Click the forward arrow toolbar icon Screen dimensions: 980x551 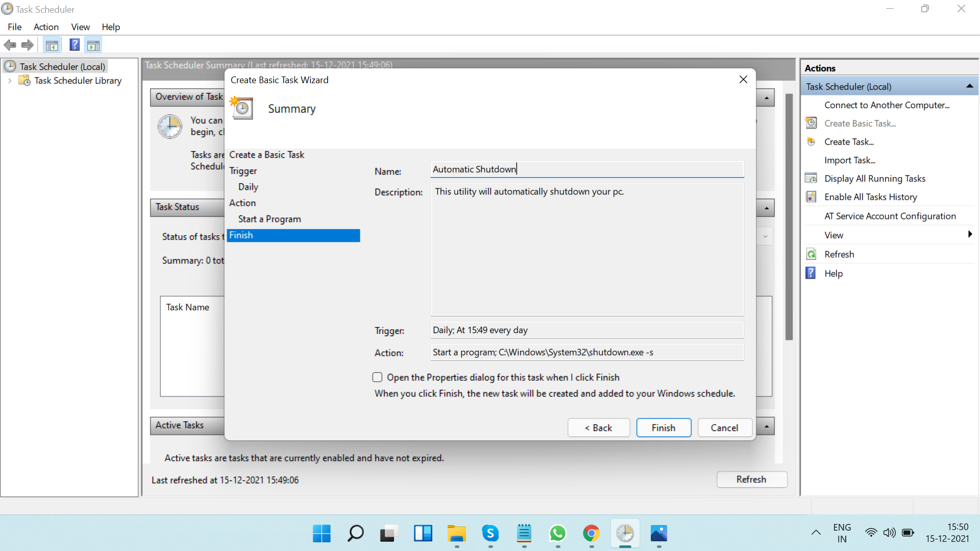coord(28,45)
